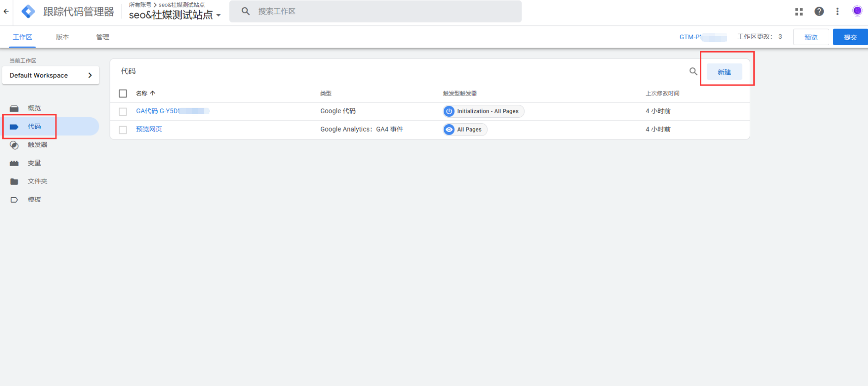Open the 预览网页 tag link
The image size is (868, 386).
tap(149, 129)
